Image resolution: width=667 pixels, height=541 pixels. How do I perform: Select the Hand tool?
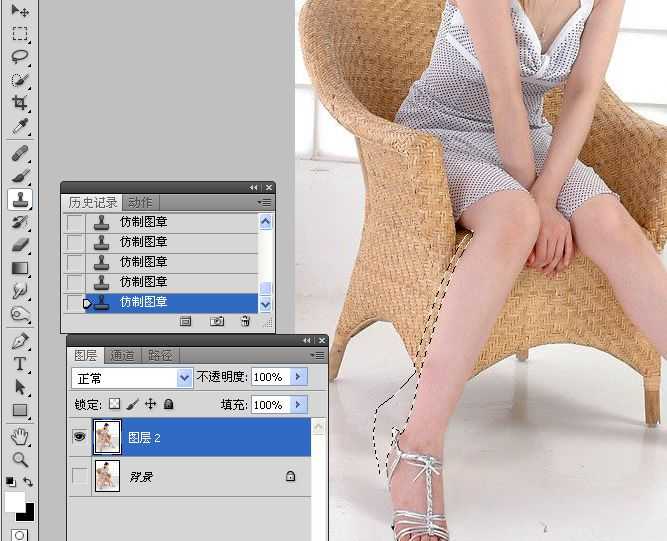click(x=20, y=437)
